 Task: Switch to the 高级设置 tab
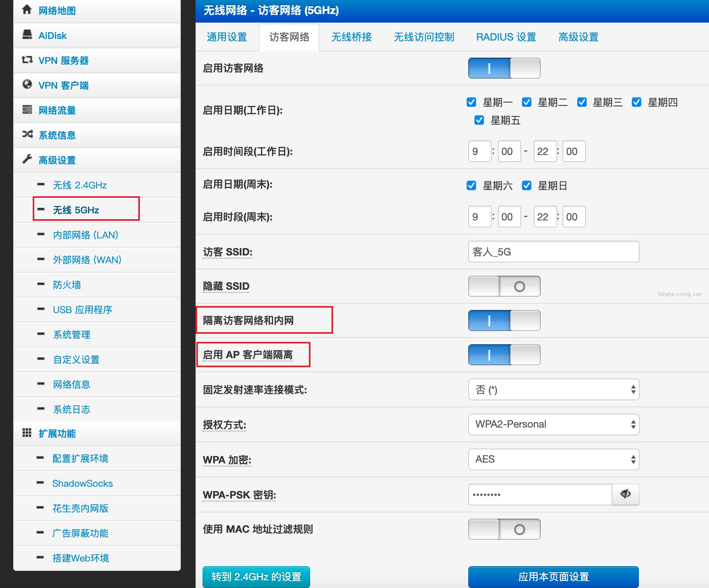(x=578, y=37)
